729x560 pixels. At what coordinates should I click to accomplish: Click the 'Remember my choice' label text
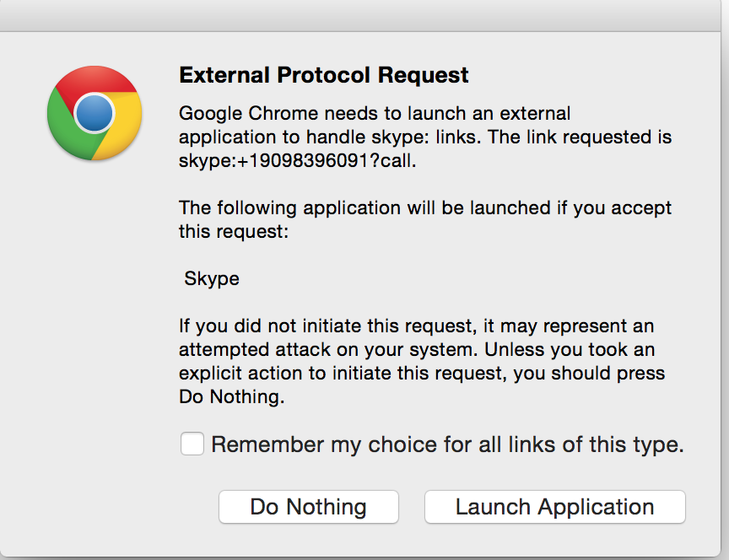[x=448, y=444]
